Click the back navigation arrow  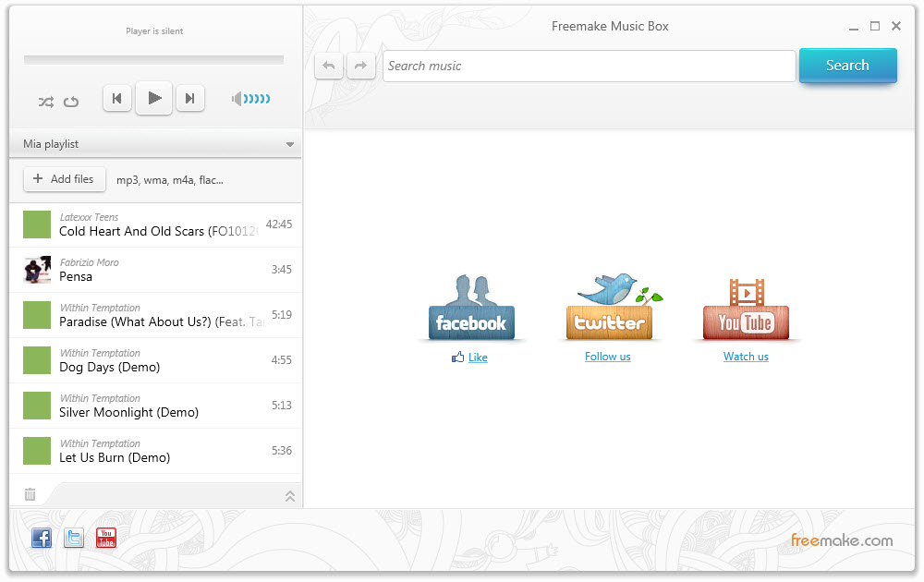(x=329, y=66)
